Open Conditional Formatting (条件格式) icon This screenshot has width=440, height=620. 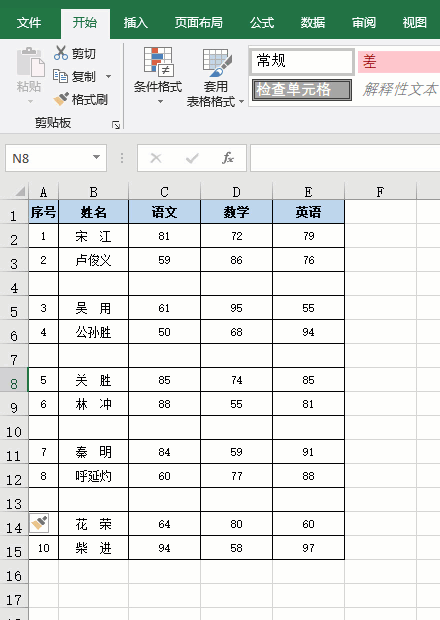coord(158,62)
